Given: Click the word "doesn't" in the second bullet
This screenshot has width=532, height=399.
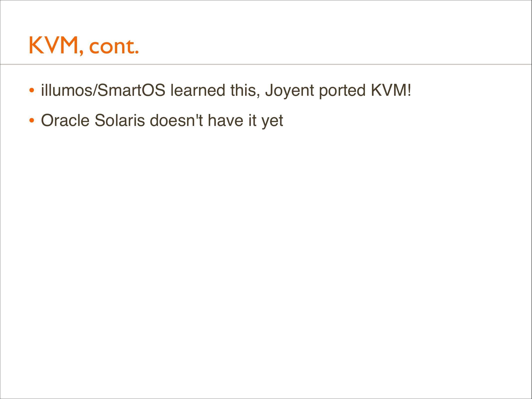Looking at the screenshot, I should 176,121.
